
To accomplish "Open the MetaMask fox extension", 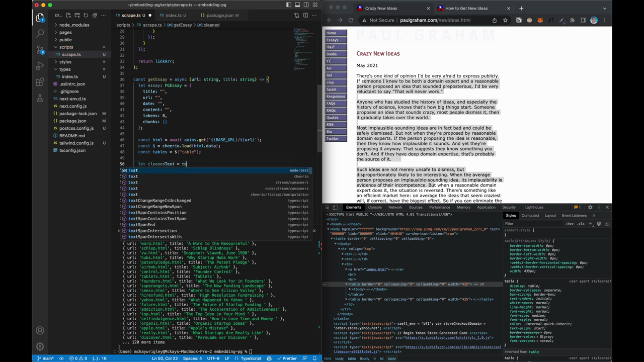I will pyautogui.click(x=540, y=20).
